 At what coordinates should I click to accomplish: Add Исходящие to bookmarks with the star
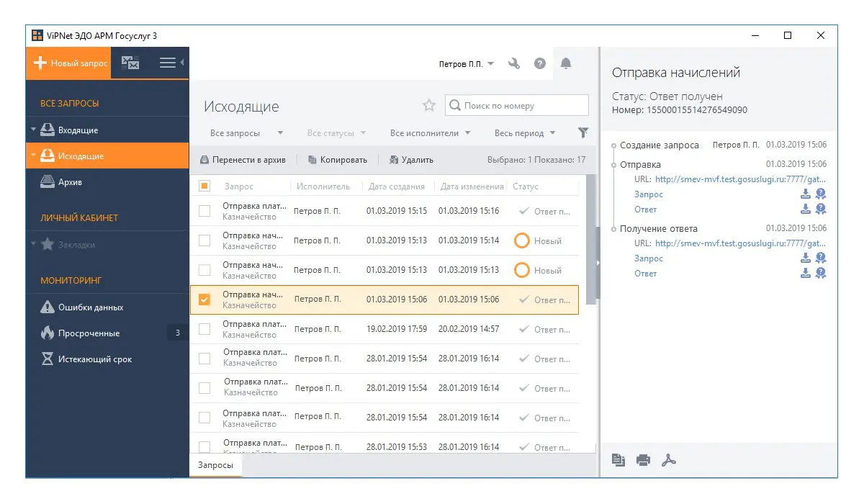(429, 106)
